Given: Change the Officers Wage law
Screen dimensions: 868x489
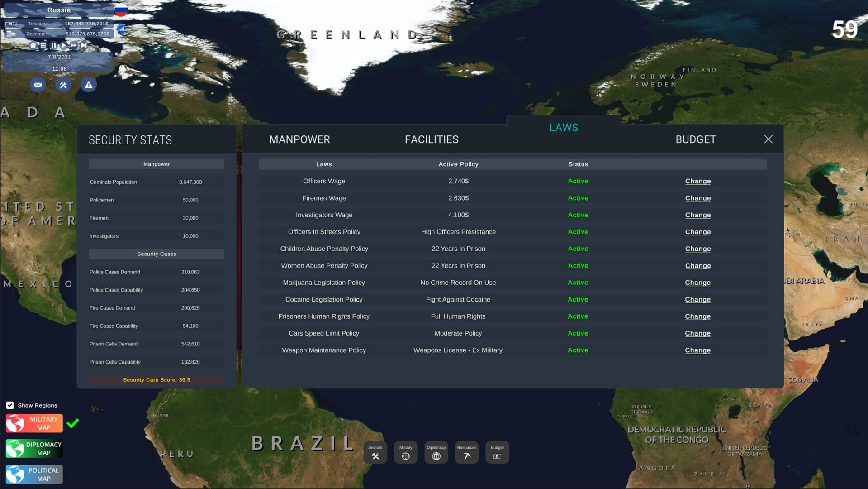Looking at the screenshot, I should [x=697, y=181].
